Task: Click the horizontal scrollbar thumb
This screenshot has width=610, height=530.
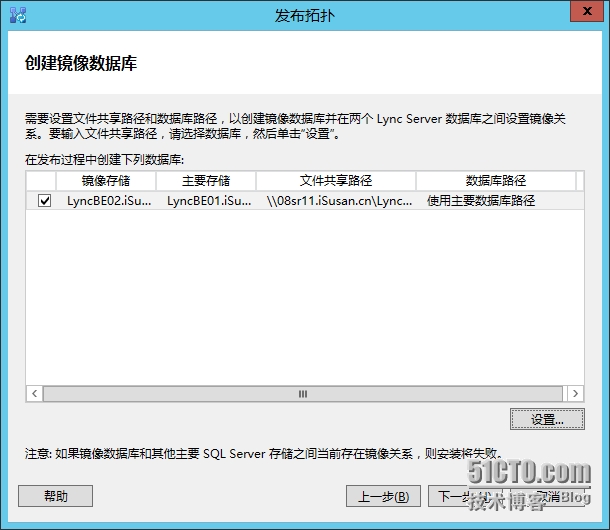Action: (x=303, y=394)
